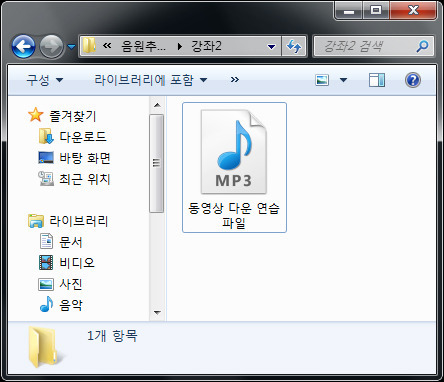
Task: Click the file name 동영상 다운 연습 파일
Action: tap(234, 215)
